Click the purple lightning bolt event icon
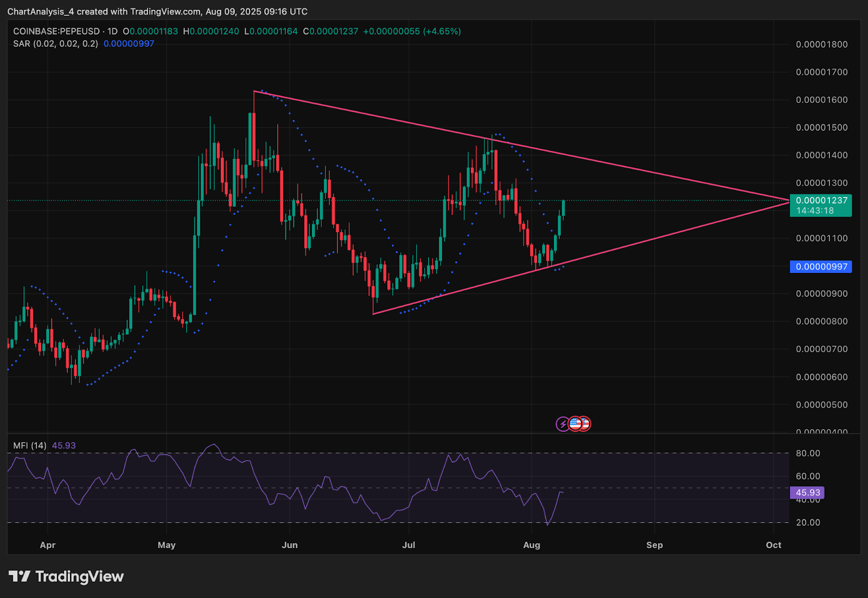This screenshot has width=868, height=598. (563, 424)
